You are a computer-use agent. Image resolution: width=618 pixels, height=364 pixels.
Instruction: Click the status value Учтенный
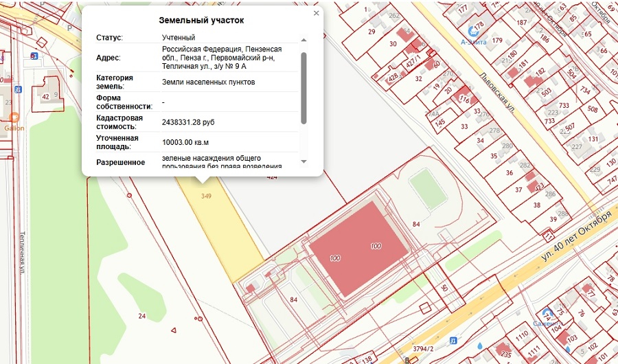coord(179,38)
